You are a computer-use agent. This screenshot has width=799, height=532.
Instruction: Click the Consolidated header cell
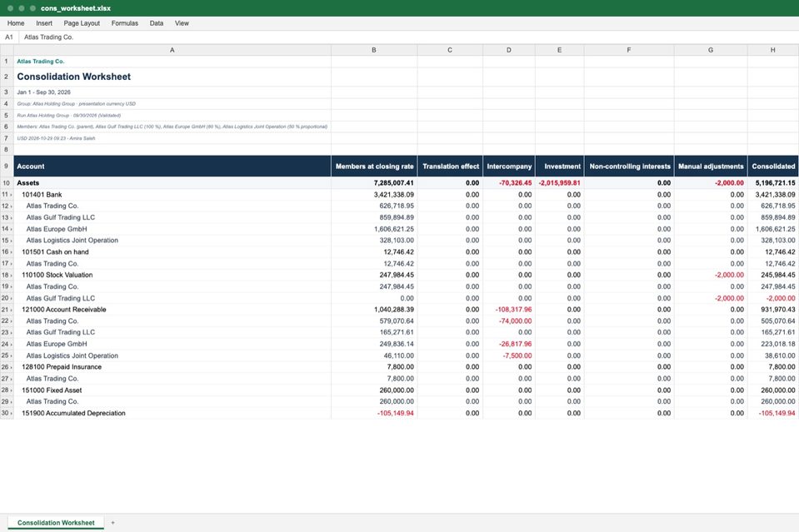pos(773,167)
